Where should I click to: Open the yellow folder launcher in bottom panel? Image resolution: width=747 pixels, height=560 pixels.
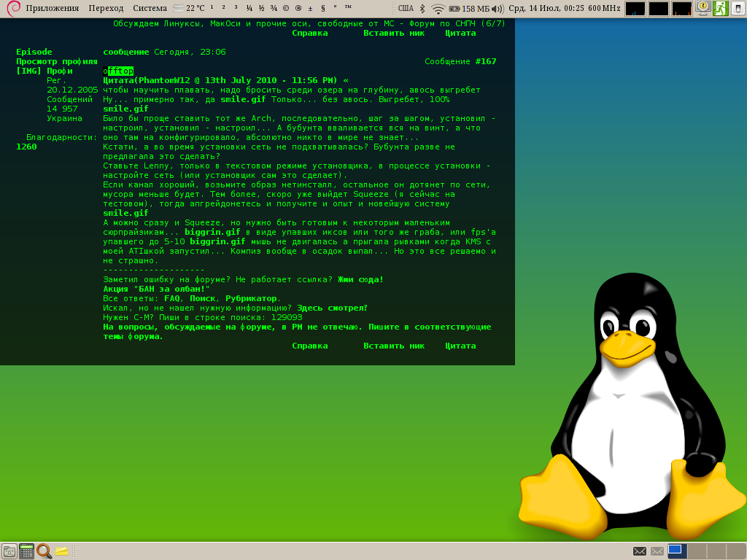[61, 551]
